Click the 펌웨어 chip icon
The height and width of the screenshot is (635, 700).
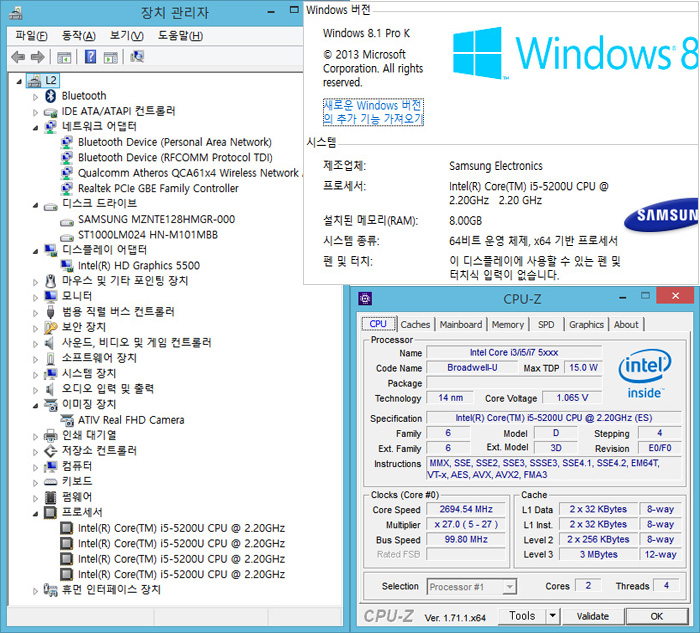50,497
